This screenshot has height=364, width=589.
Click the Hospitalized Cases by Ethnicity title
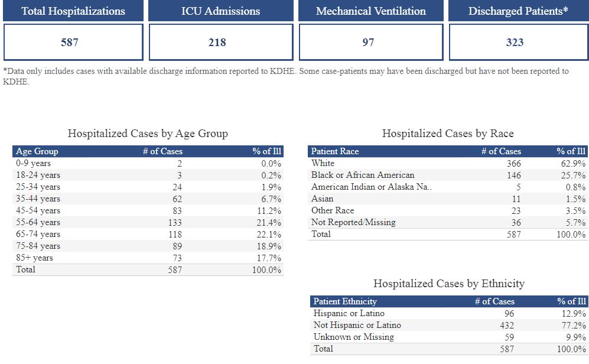click(448, 284)
